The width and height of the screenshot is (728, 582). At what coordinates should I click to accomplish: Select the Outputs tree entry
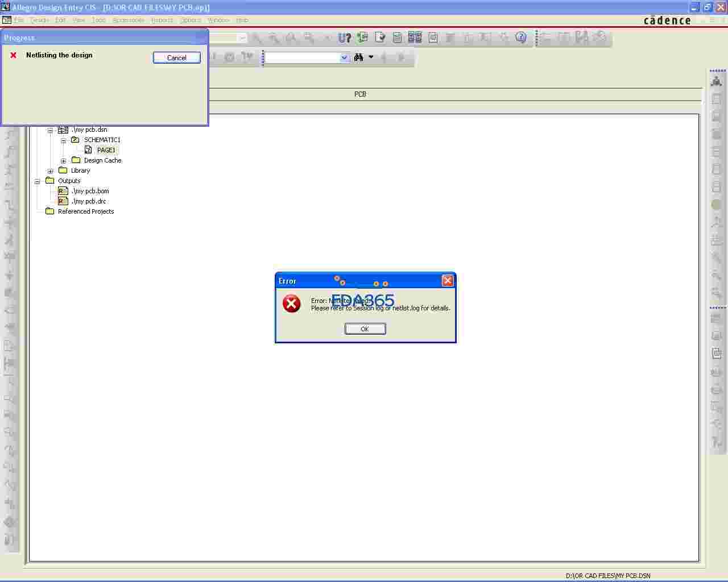pyautogui.click(x=69, y=181)
